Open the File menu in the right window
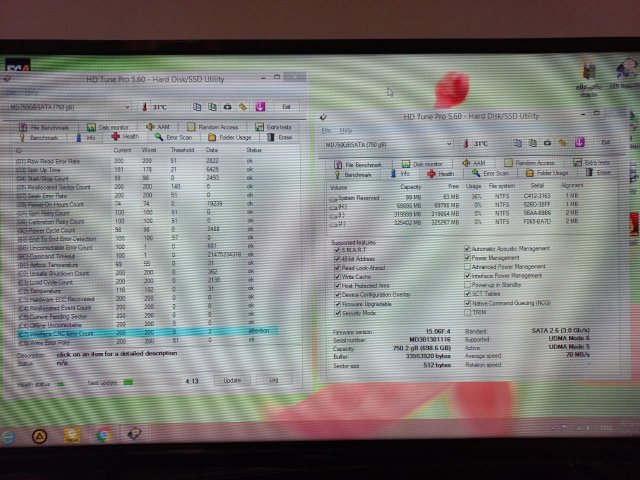This screenshot has width=640, height=480. click(327, 130)
